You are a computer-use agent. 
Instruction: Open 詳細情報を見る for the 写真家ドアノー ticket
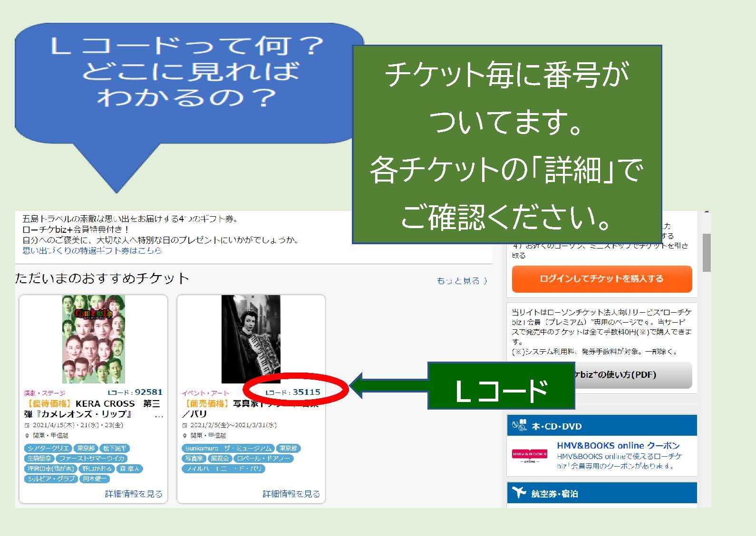pyautogui.click(x=291, y=494)
